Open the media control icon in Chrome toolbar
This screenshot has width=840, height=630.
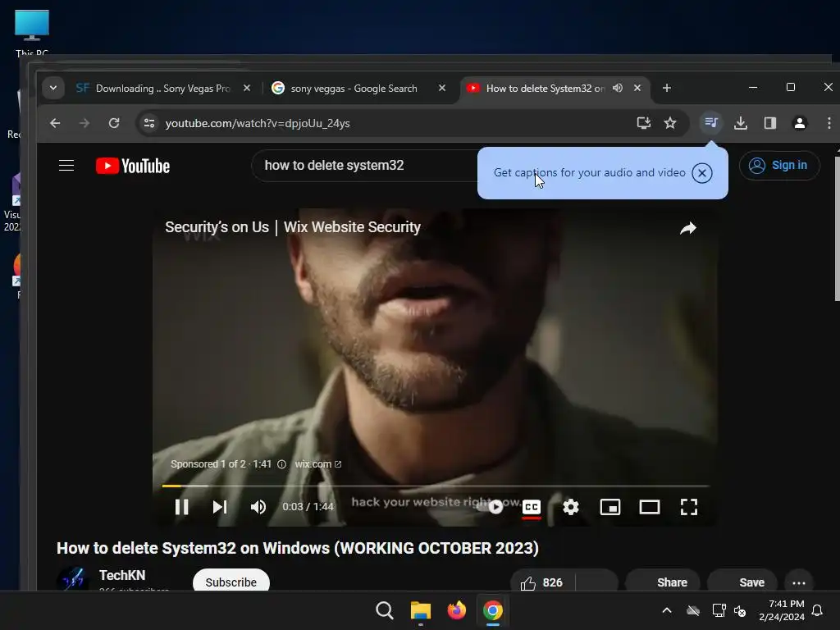(711, 123)
